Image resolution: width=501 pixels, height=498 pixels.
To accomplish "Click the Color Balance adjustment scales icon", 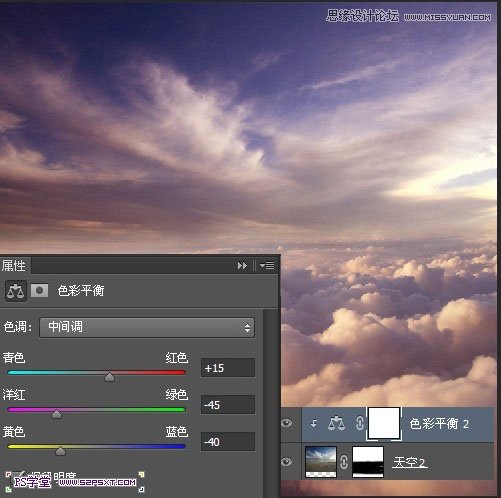I will tap(16, 291).
